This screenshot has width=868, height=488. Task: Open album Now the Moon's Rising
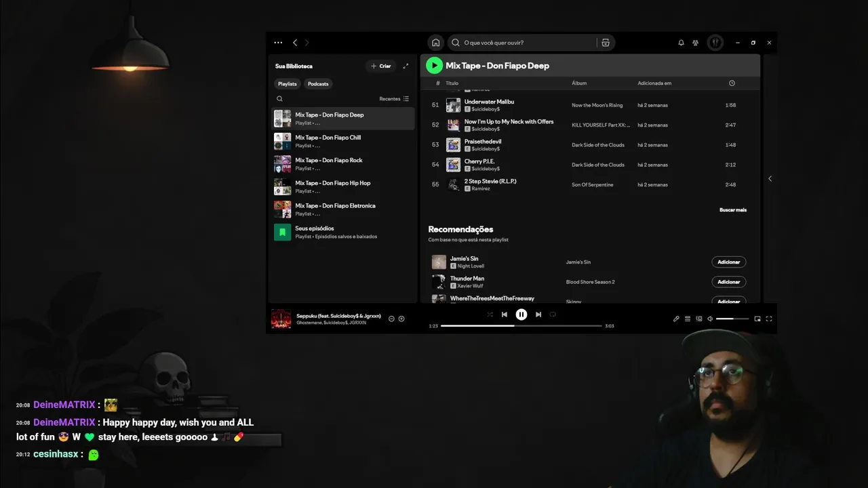coord(597,105)
